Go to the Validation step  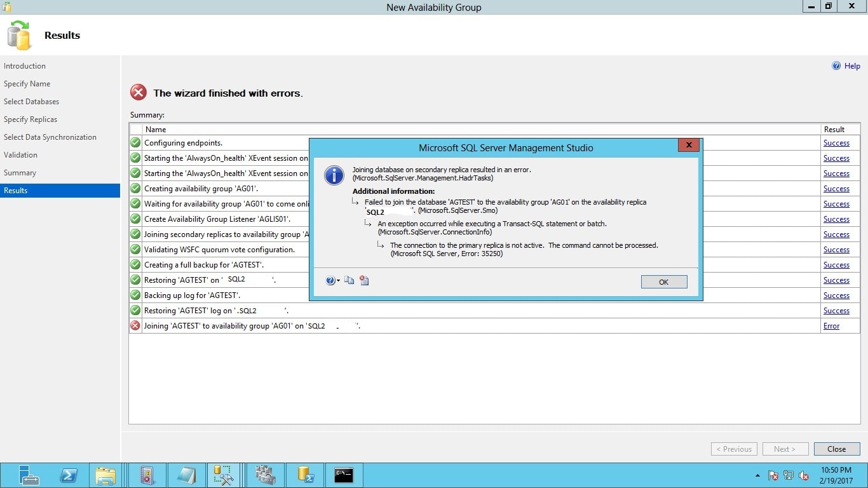[20, 155]
